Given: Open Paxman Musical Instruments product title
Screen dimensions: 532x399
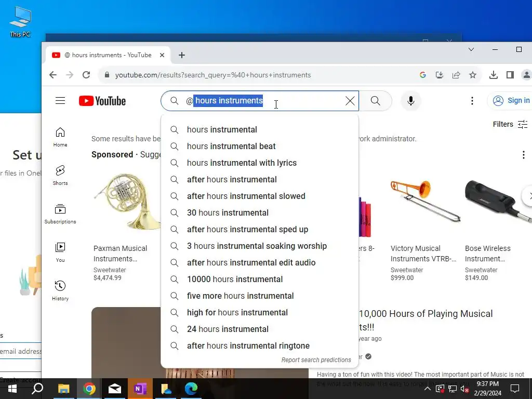Looking at the screenshot, I should coord(120,254).
